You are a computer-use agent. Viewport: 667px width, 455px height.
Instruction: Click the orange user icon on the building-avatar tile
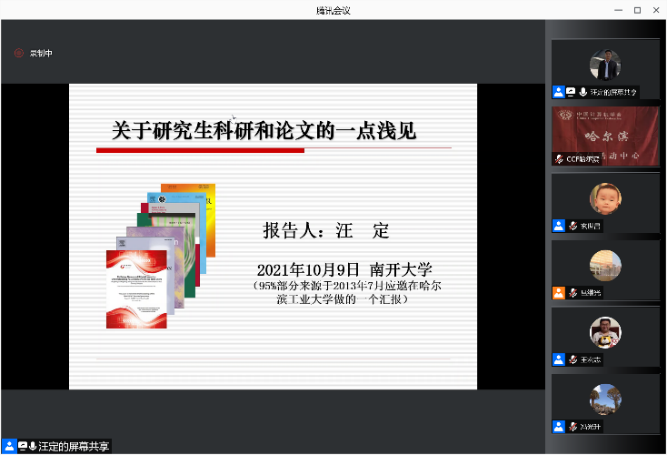[x=559, y=293]
